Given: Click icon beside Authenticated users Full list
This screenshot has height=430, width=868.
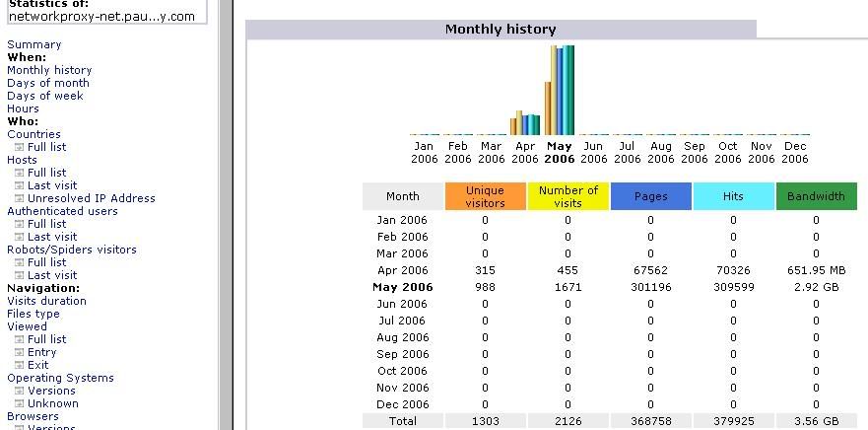Looking at the screenshot, I should pos(19,224).
